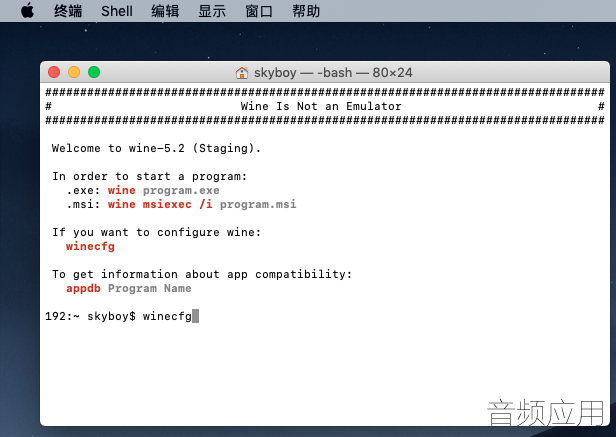
Task: Click the 'Wine Is Not an Emulator' banner text
Action: tap(321, 106)
